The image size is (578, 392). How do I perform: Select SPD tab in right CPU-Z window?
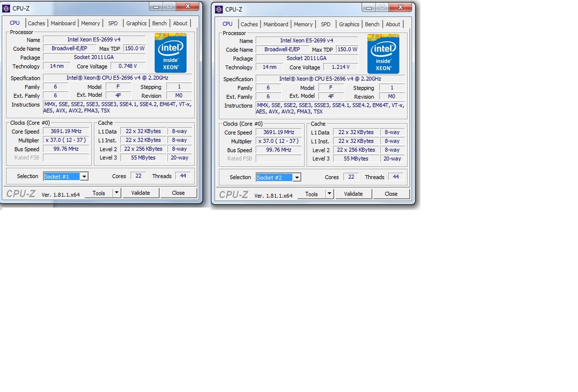click(326, 24)
